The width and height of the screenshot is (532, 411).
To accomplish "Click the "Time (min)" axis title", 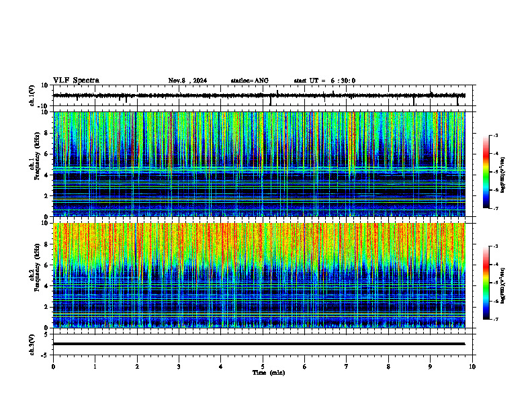I will (x=269, y=373).
